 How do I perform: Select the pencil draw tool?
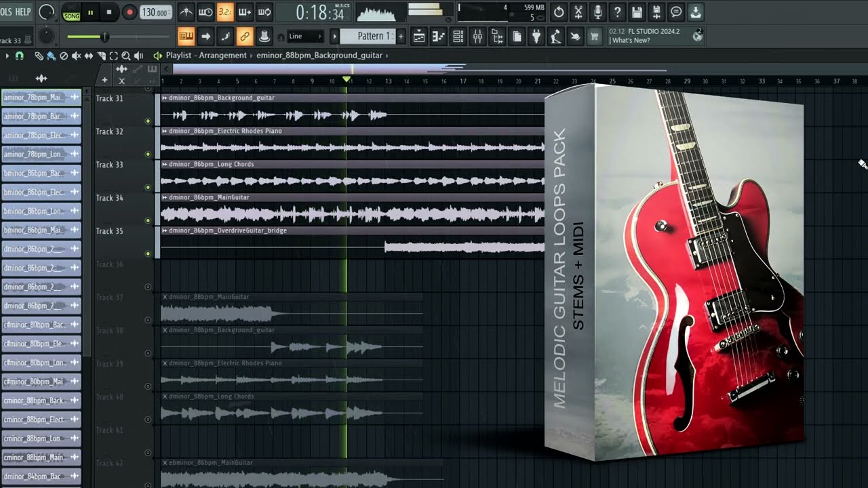pos(39,56)
